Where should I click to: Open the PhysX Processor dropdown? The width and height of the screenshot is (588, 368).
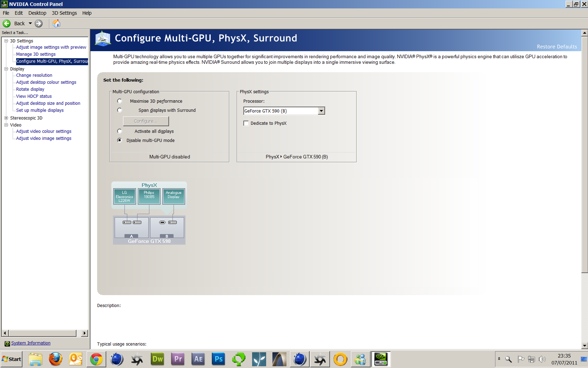pyautogui.click(x=321, y=111)
